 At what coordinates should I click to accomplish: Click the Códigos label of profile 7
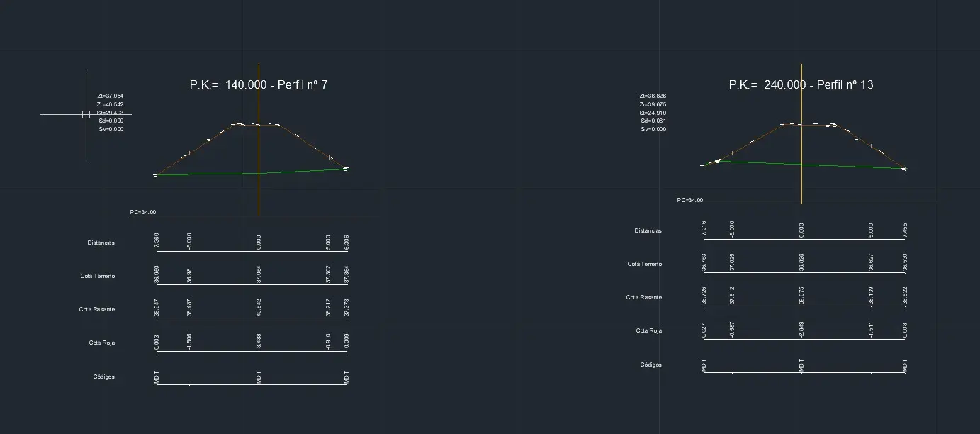click(104, 377)
